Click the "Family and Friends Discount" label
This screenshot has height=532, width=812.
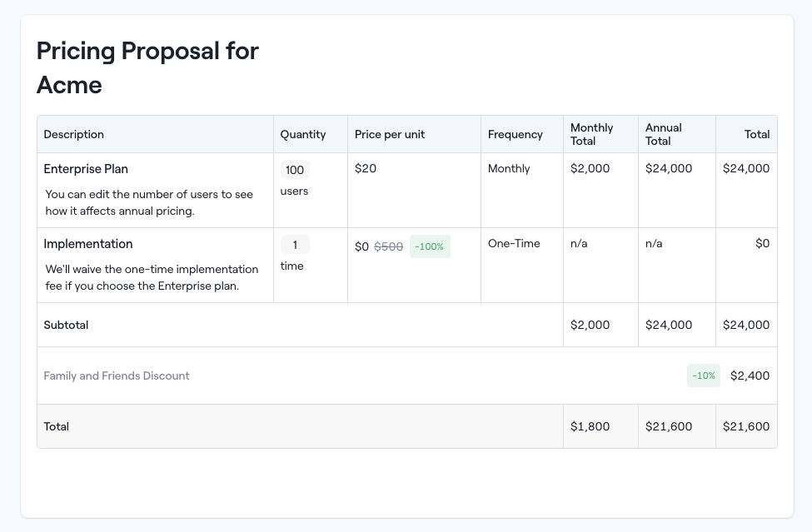point(117,375)
